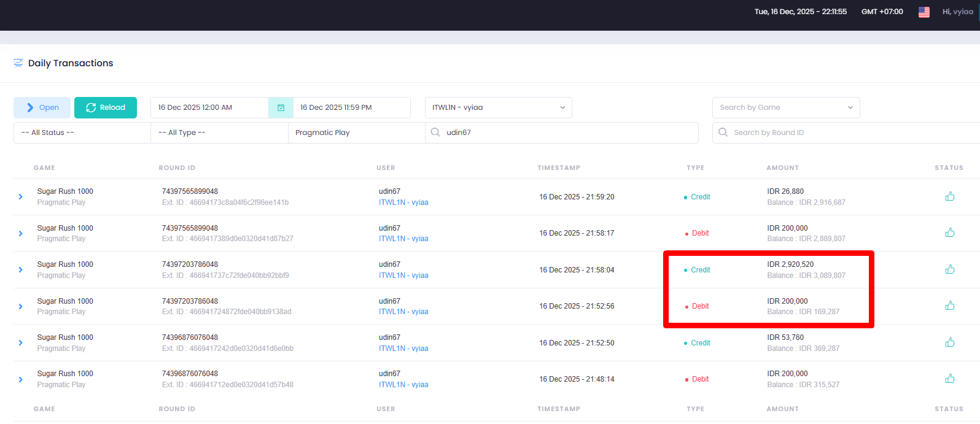Screen dimensions: 980x424
Task: Click the calendar icon between date fields
Action: coord(281,107)
